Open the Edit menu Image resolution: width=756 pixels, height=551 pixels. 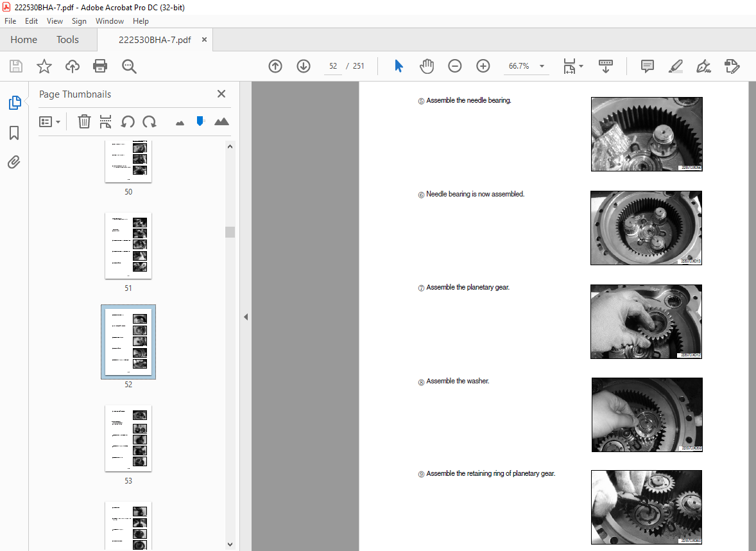(31, 21)
